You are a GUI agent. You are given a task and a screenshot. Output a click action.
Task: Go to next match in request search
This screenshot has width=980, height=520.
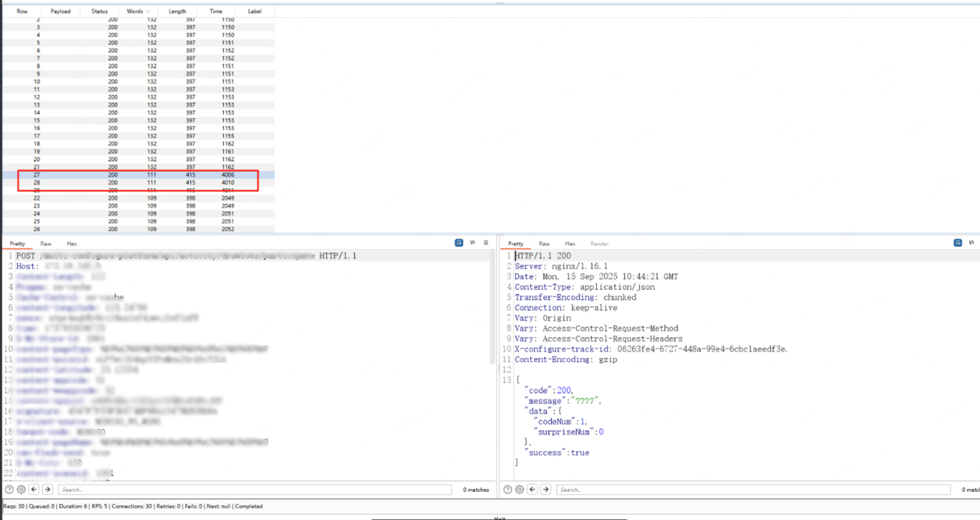coord(48,489)
